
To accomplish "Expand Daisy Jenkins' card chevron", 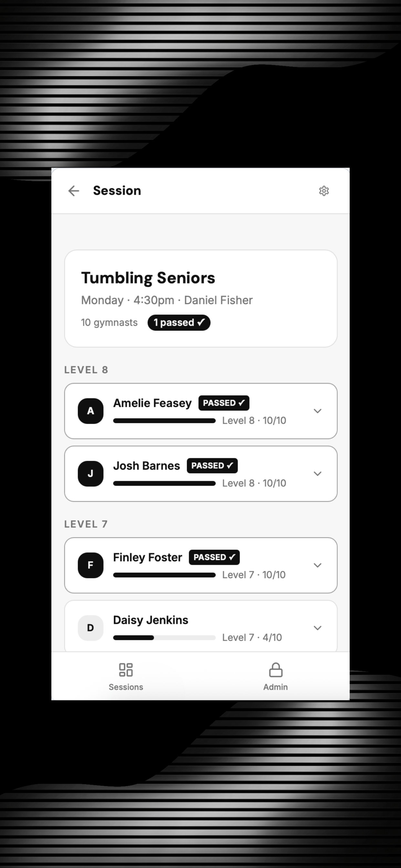I will [317, 628].
